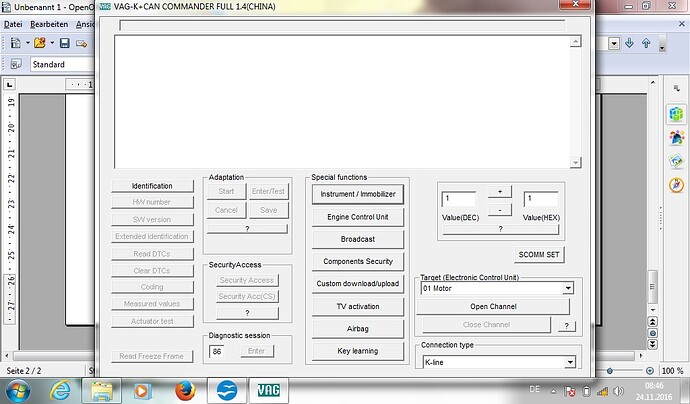Click next page double arrow in OpenOffice

pyautogui.click(x=653, y=344)
